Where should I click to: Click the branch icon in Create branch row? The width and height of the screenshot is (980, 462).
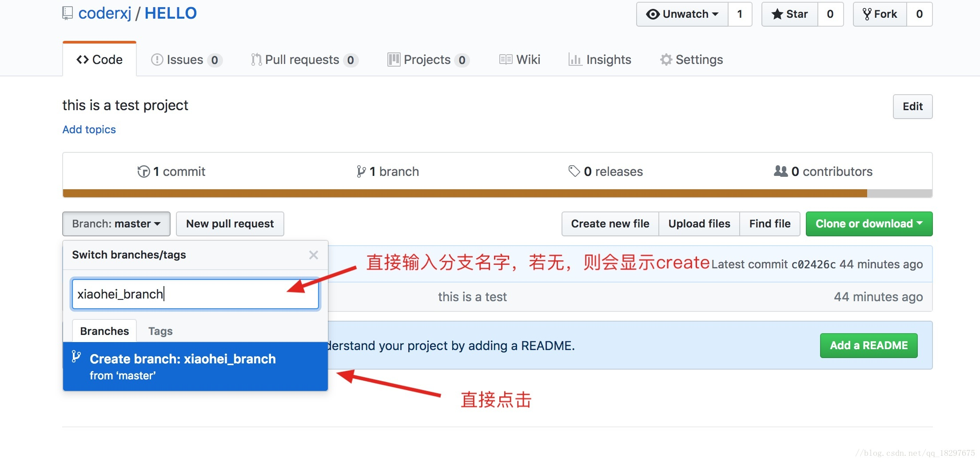click(x=76, y=356)
